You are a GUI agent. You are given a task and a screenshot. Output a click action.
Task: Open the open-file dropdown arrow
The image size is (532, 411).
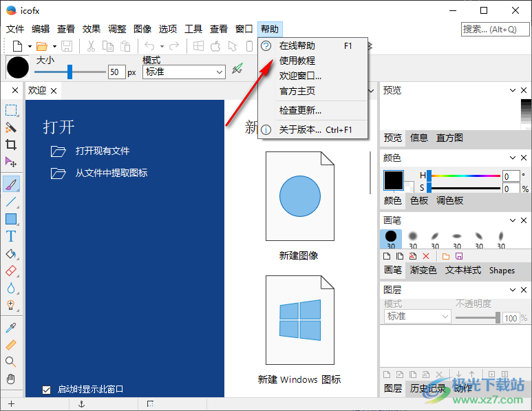point(54,47)
